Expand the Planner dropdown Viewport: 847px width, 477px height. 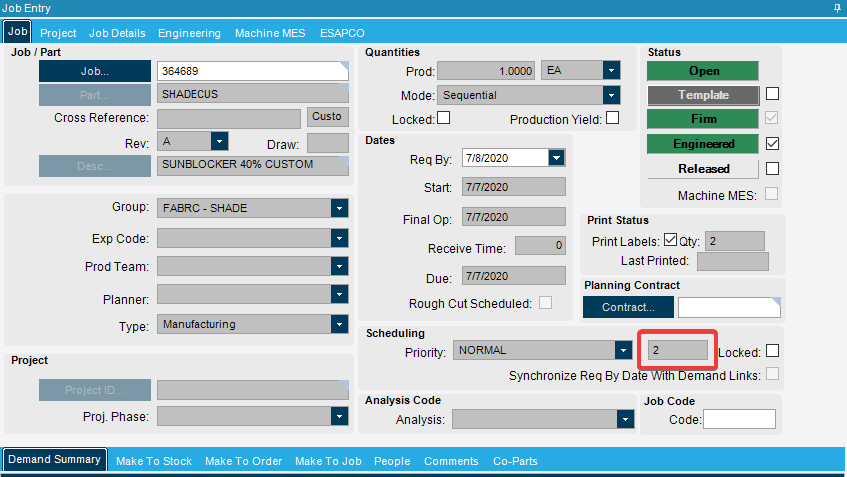(339, 294)
